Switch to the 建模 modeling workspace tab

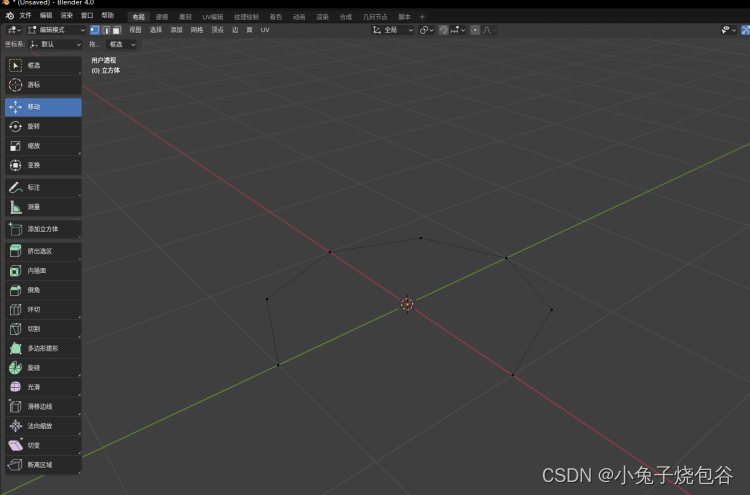[x=162, y=17]
